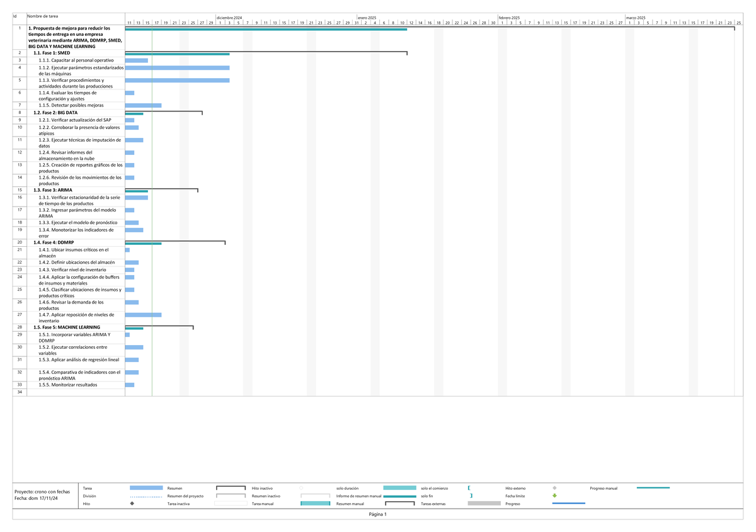Select the enero 2025 timeline header
Screen dimensions: 756x532
pos(367,18)
